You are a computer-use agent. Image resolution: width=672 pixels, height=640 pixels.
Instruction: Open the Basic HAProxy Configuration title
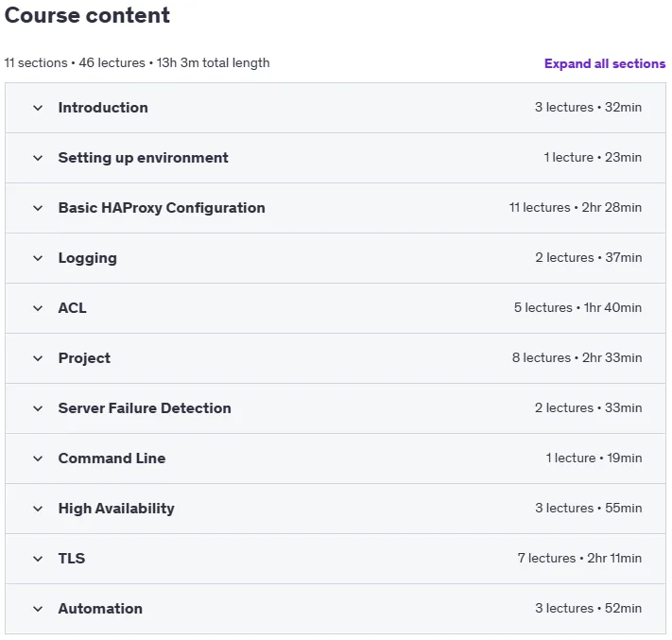(x=162, y=208)
